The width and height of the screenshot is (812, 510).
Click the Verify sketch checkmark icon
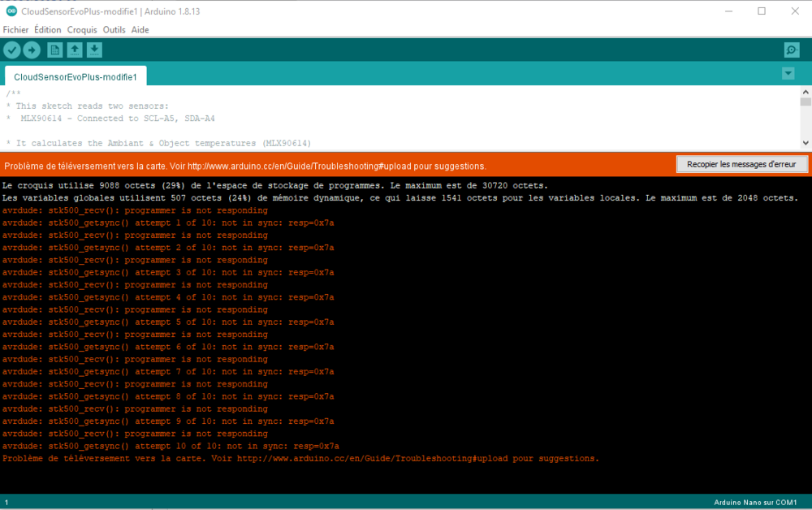coord(12,50)
